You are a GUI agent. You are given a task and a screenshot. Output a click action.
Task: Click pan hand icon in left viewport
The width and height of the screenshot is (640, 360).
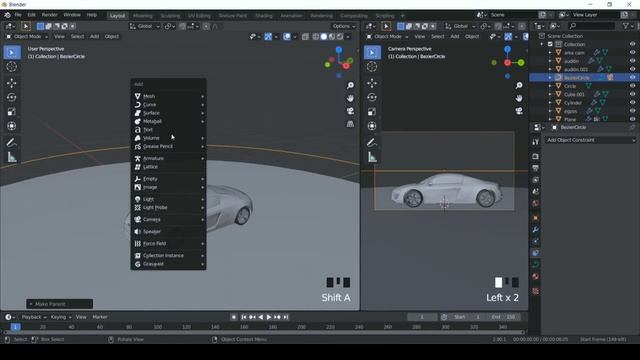350,98
